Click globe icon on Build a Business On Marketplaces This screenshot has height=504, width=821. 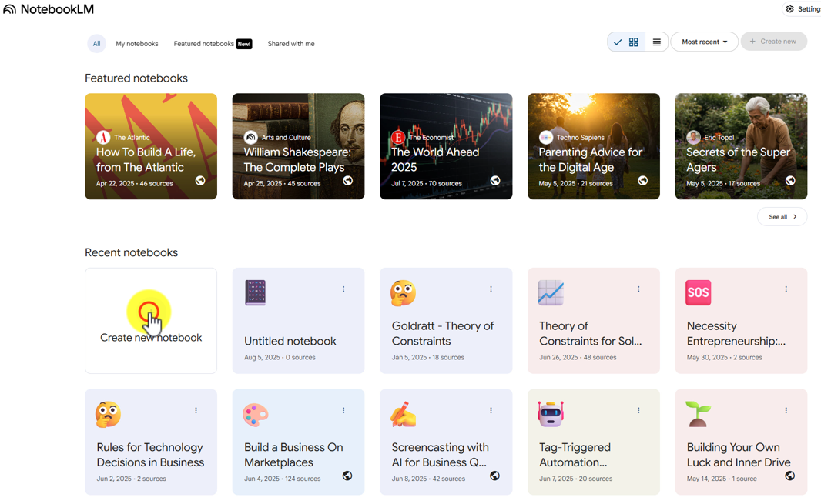tap(347, 476)
